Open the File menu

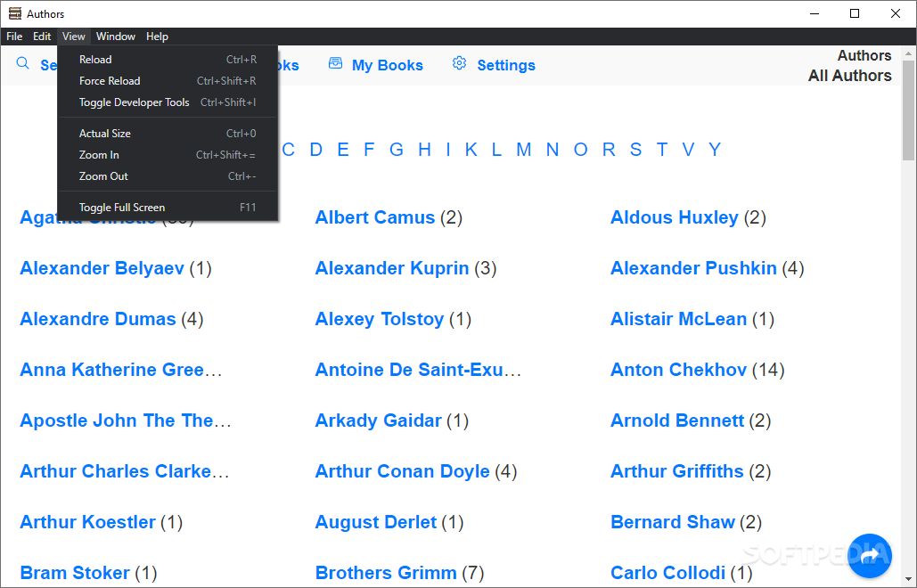click(x=14, y=37)
